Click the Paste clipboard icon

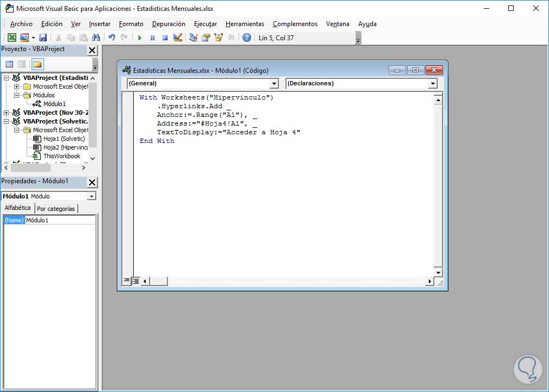(x=84, y=38)
